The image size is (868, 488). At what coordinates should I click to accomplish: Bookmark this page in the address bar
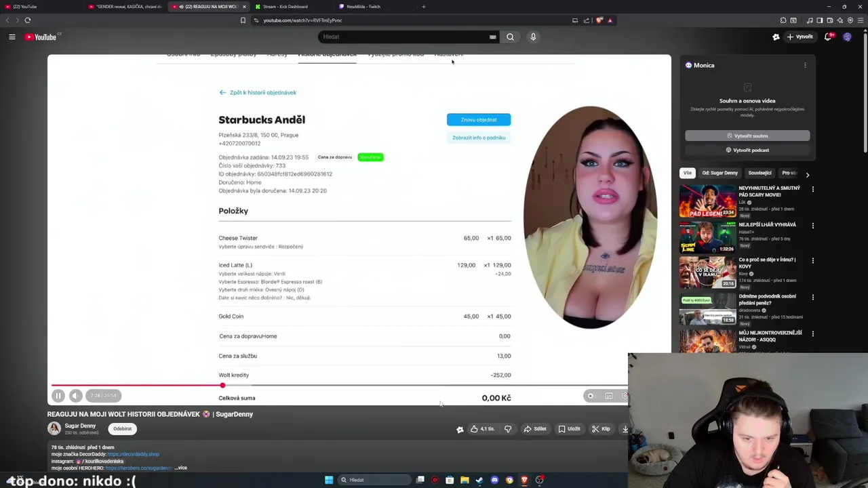coord(243,20)
